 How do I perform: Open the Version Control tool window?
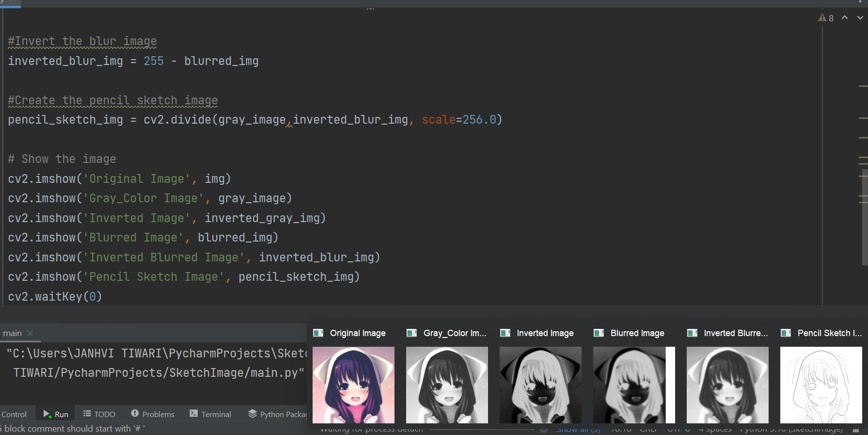(14, 414)
